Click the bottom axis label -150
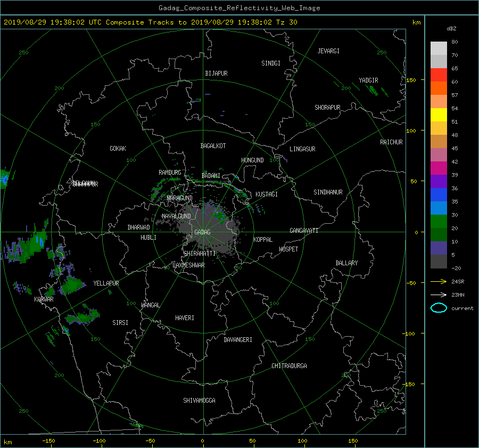The image size is (479, 448). 48,441
